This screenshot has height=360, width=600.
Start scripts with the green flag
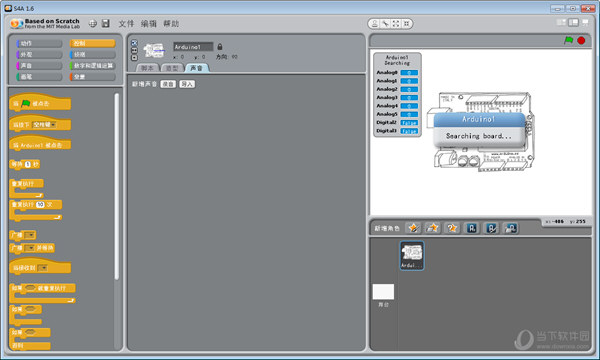[x=569, y=40]
